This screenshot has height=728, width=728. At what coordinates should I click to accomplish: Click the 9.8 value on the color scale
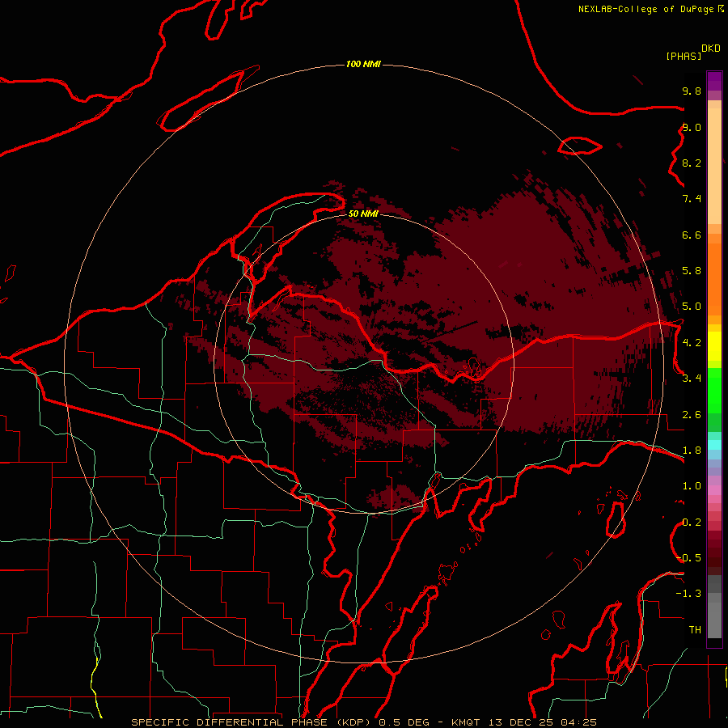pos(692,91)
